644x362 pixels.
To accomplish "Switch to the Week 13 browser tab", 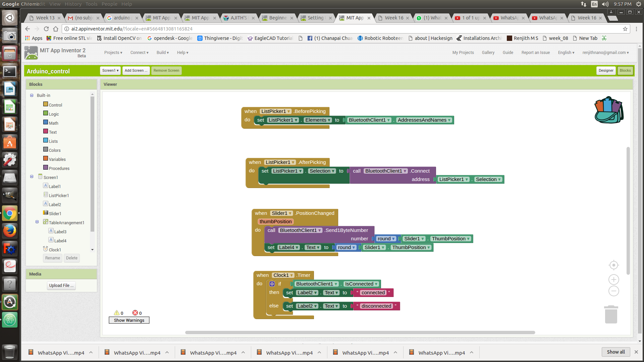I will coord(45,18).
